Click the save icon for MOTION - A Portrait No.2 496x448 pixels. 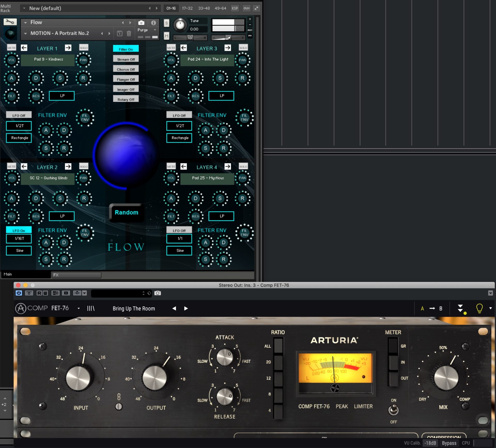tap(119, 33)
